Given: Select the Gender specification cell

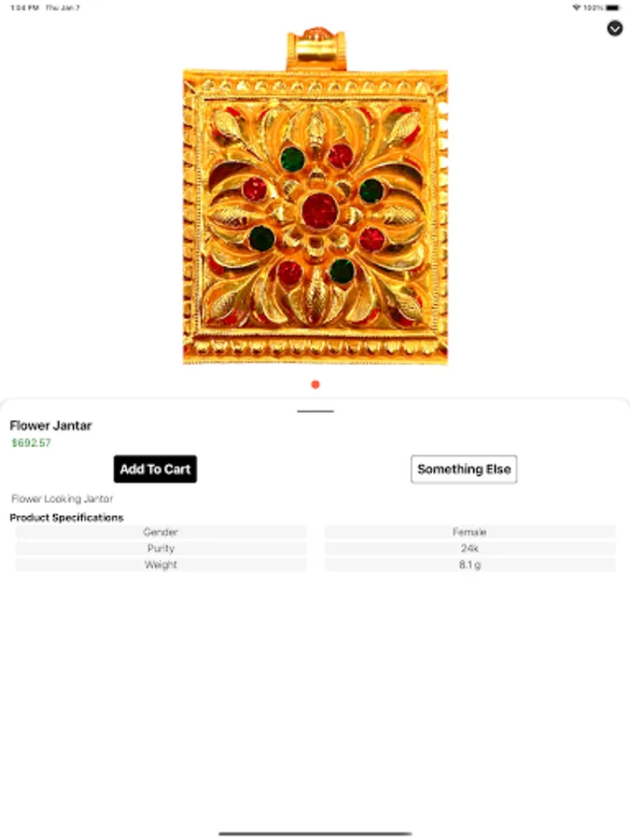Looking at the screenshot, I should tap(161, 532).
